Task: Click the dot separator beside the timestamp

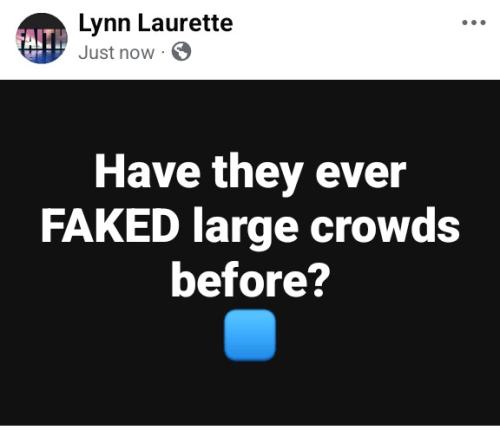Action: [163, 52]
